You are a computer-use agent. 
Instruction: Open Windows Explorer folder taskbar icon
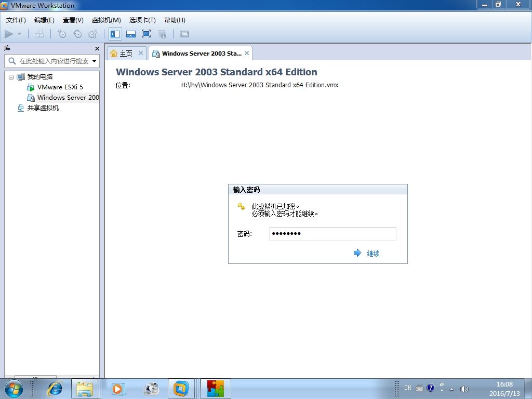[x=85, y=389]
